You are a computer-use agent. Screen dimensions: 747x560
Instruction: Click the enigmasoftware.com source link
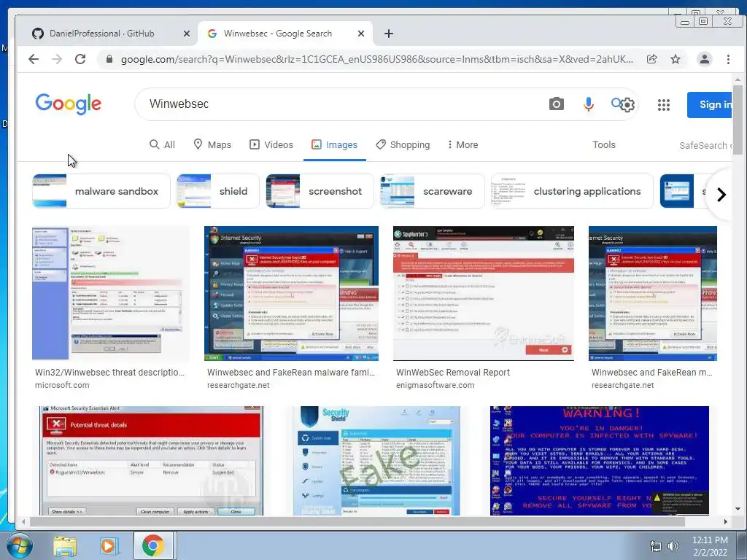pos(435,385)
